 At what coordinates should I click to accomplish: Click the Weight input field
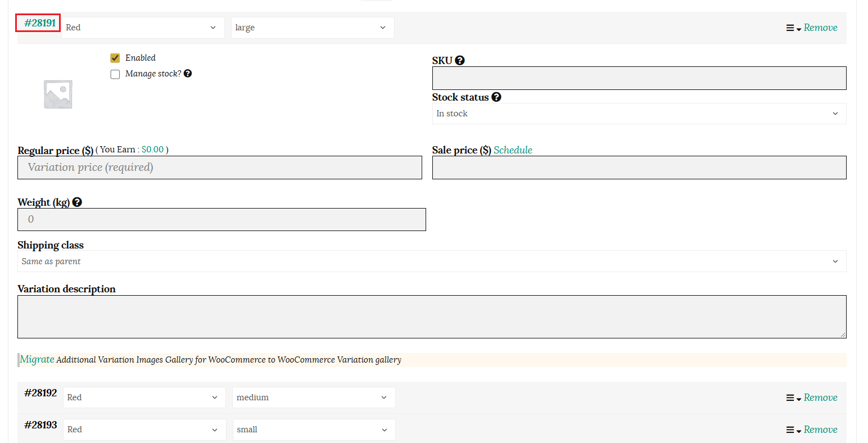(221, 219)
